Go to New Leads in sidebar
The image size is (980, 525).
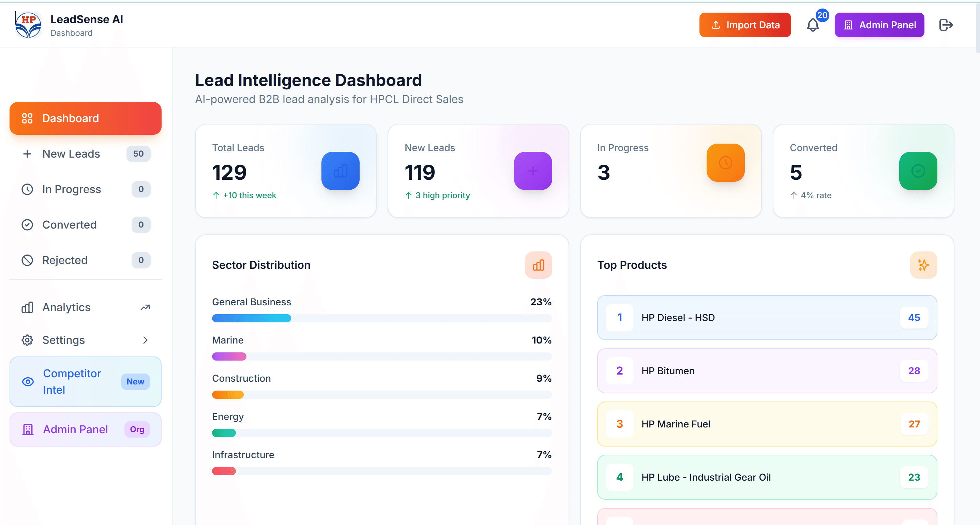(85, 154)
